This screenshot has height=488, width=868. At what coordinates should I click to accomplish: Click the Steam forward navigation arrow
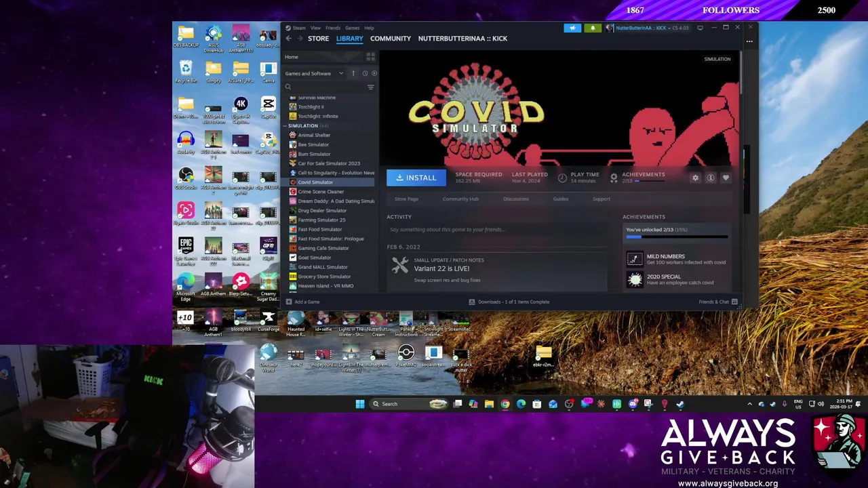pos(299,39)
